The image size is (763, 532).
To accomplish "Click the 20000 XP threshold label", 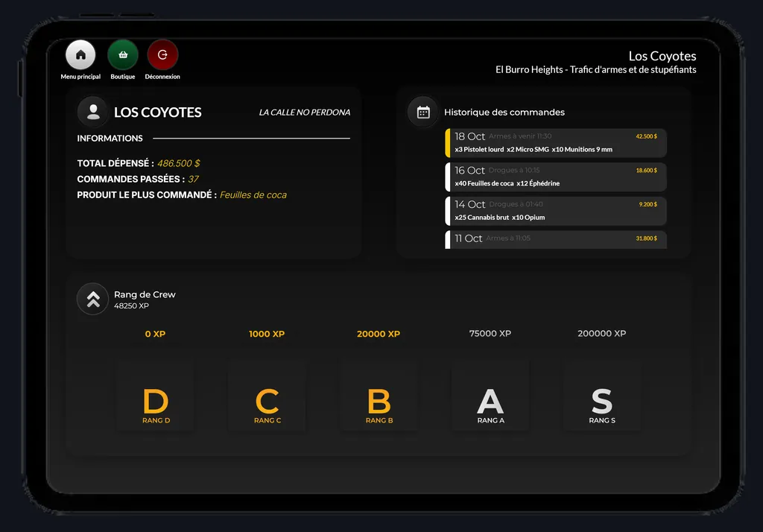I will 379,334.
